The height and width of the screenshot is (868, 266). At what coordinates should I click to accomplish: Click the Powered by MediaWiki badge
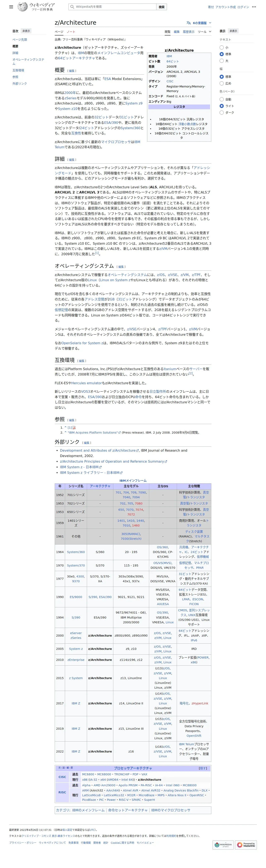coord(246,844)
